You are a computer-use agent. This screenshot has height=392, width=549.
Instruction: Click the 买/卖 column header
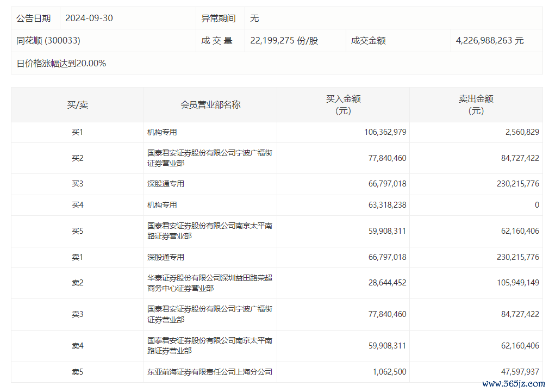coord(77,105)
